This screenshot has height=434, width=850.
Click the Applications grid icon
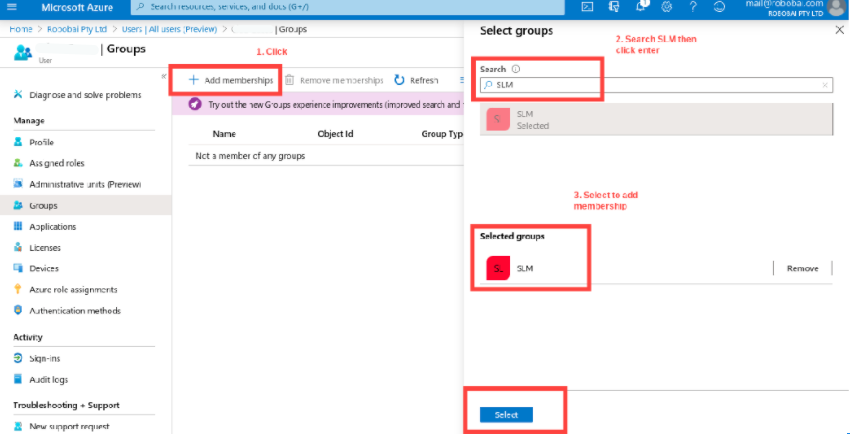point(18,226)
